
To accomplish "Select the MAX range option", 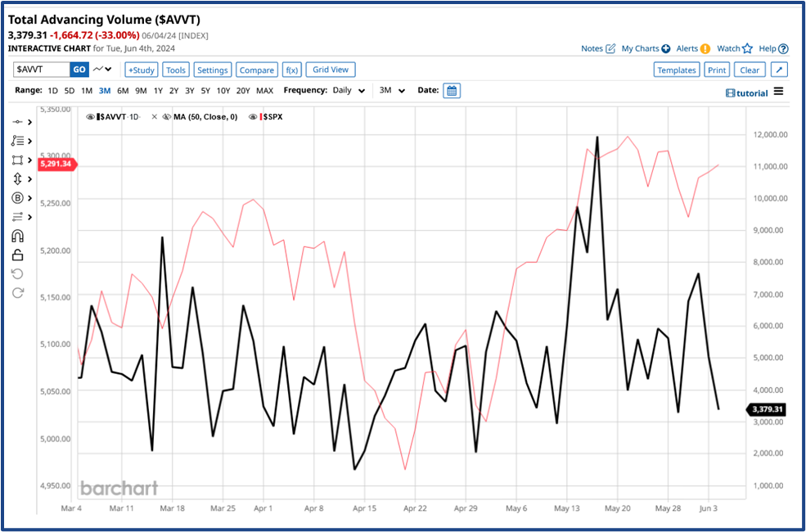I will [264, 90].
